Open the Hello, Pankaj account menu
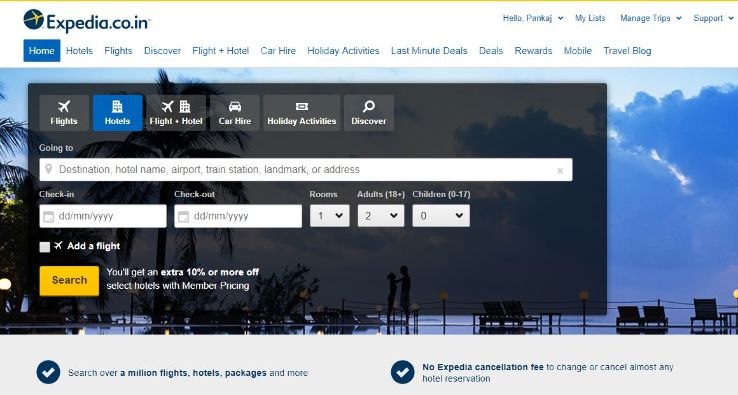 [x=533, y=18]
